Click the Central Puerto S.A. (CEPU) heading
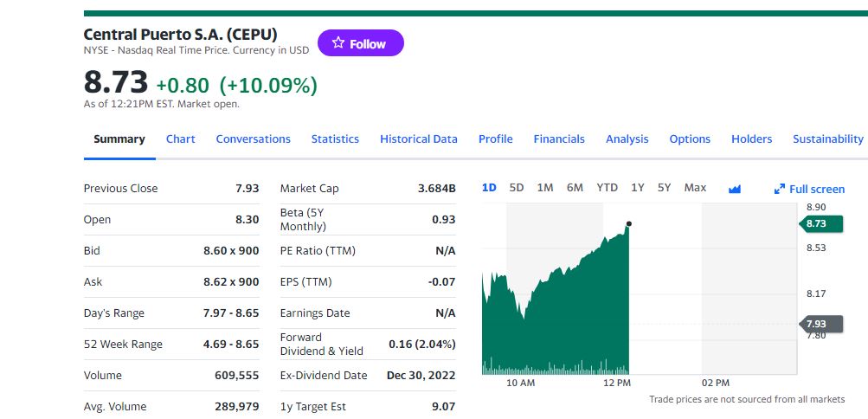Image resolution: width=868 pixels, height=419 pixels. coord(181,35)
